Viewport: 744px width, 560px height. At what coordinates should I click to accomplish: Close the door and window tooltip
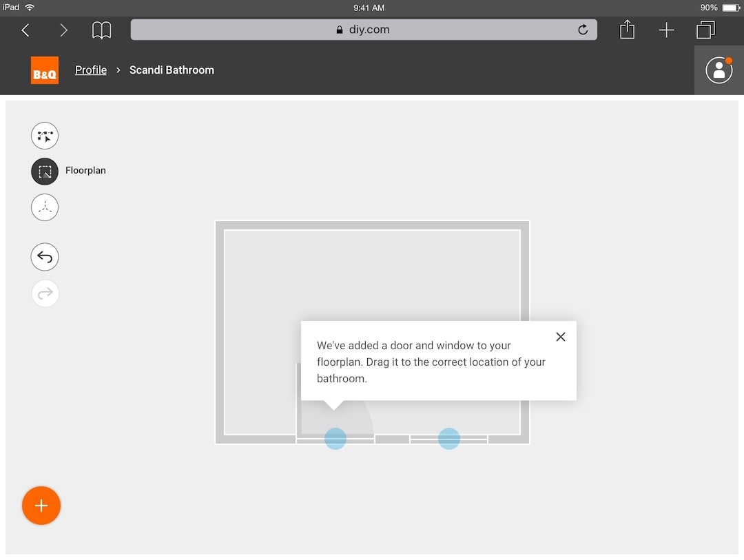tap(560, 337)
